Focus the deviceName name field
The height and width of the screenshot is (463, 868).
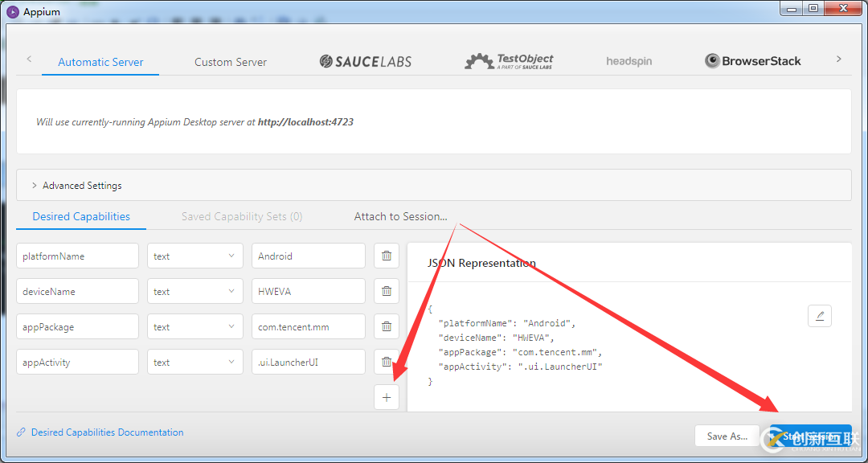77,291
